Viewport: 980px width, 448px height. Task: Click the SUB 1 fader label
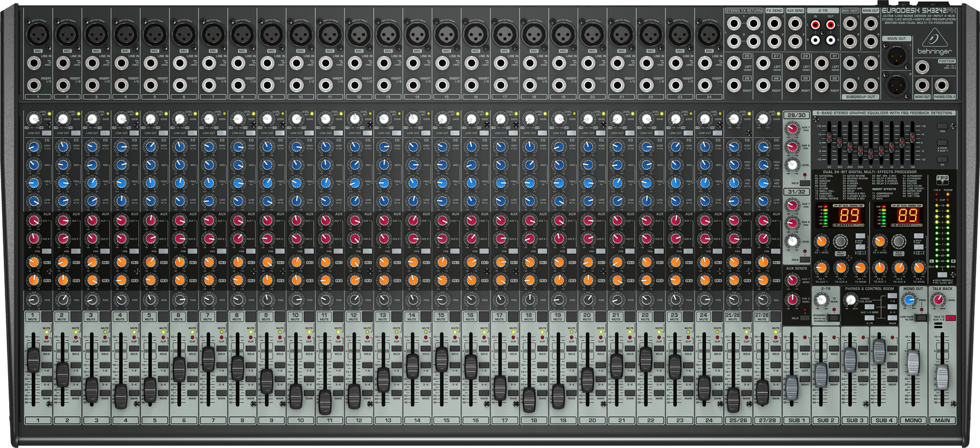[797, 420]
